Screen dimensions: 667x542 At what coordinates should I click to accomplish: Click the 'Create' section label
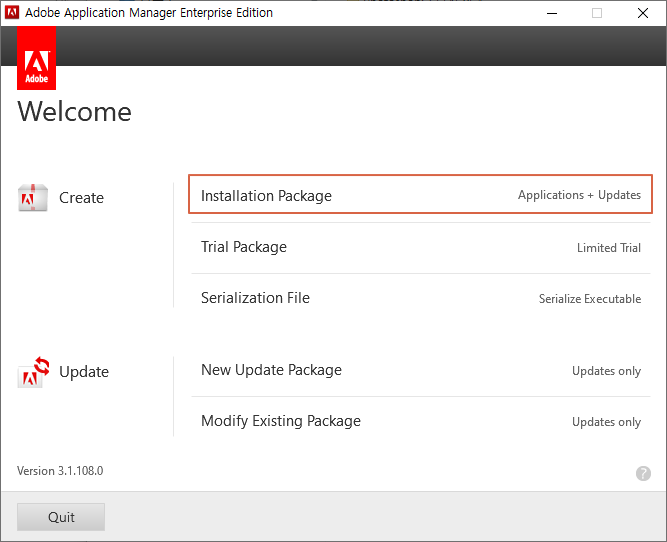(81, 198)
